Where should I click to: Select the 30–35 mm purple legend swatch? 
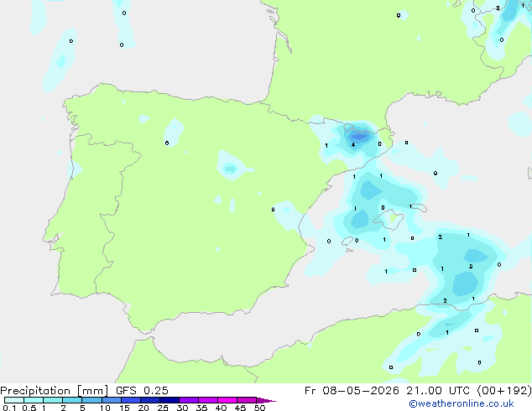tap(188, 400)
